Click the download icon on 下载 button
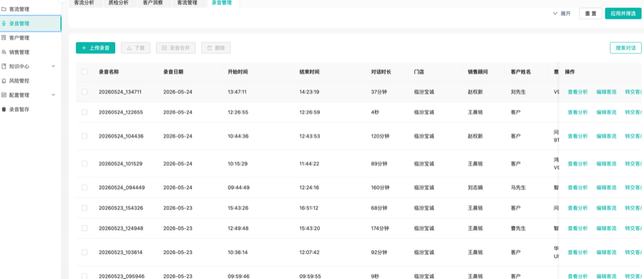Screen dimensions: 644x279 click(129, 48)
